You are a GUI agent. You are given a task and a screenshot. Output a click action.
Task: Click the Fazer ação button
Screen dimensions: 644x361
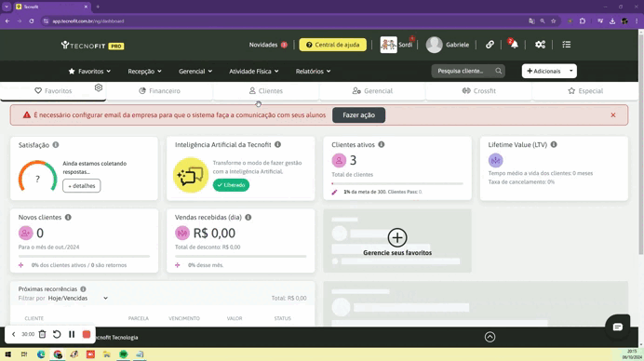click(358, 115)
